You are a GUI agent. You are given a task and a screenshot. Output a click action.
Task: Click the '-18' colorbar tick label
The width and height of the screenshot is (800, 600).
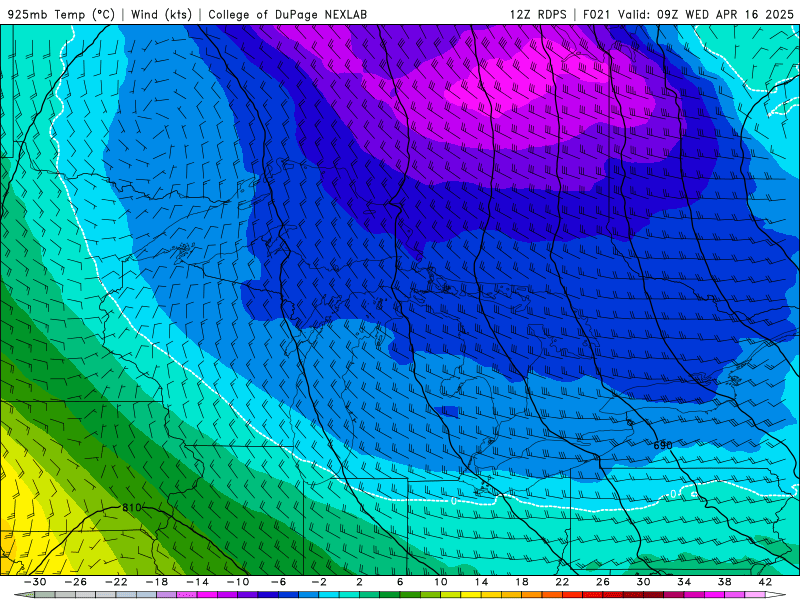coord(157,582)
